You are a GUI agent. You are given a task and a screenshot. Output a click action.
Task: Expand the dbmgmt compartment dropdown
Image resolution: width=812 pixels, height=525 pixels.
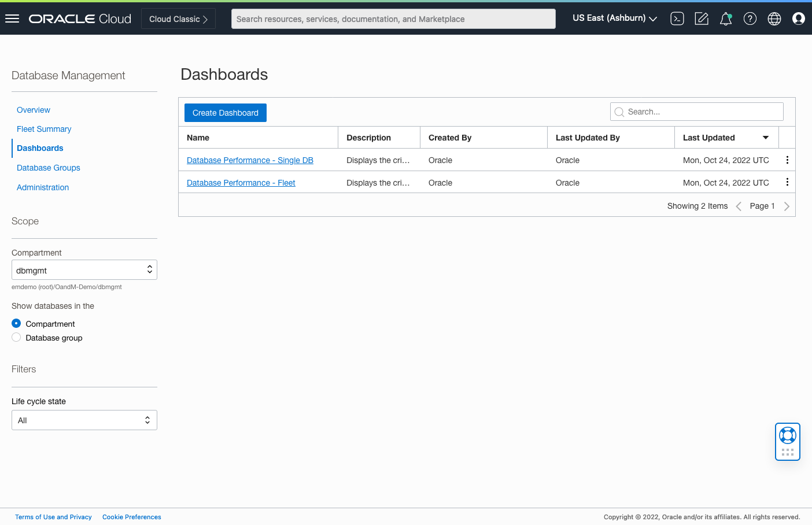[x=84, y=270]
